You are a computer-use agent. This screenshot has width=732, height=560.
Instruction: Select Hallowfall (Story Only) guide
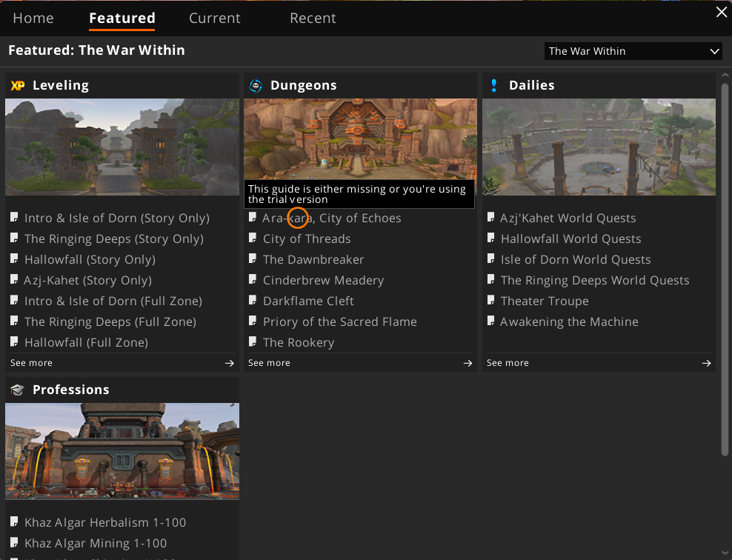tap(90, 259)
